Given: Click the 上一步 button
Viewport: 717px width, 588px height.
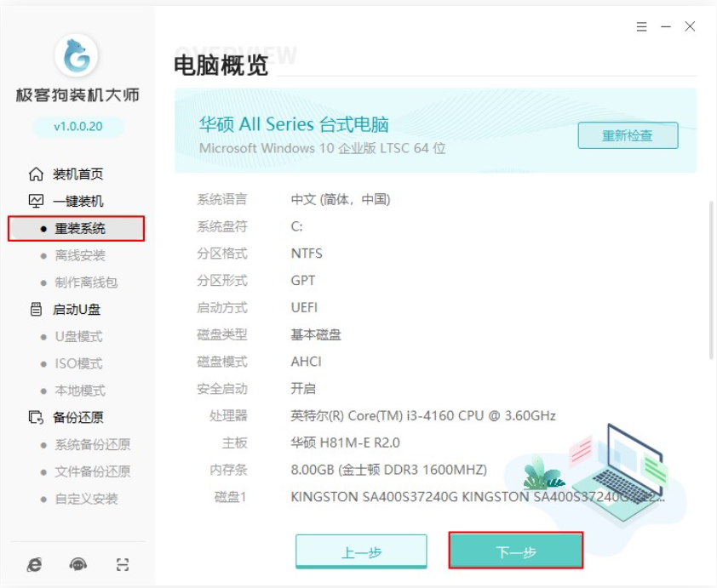Looking at the screenshot, I should point(361,552).
